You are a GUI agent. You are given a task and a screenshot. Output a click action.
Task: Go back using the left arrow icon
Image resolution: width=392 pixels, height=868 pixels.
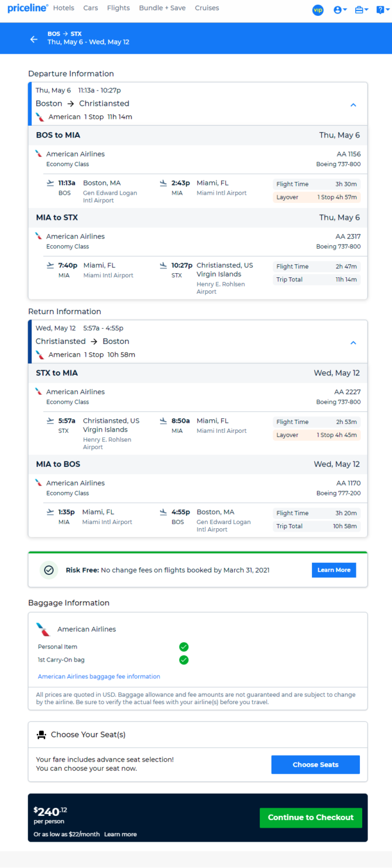[33, 39]
